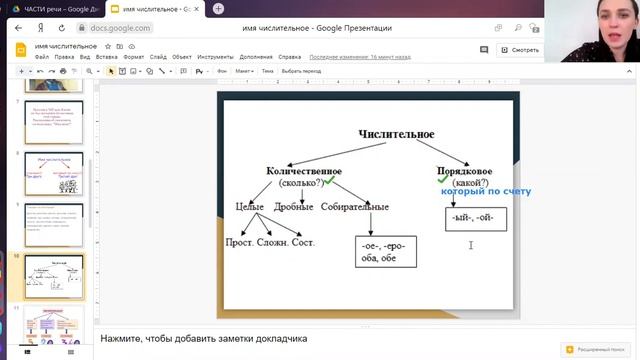Open the shape insert tool
This screenshot has height=360, width=640.
[x=150, y=71]
